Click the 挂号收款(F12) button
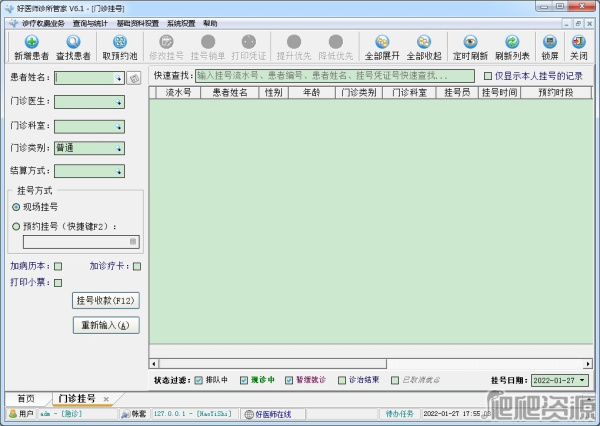Image resolution: width=600 pixels, height=426 pixels. (105, 300)
